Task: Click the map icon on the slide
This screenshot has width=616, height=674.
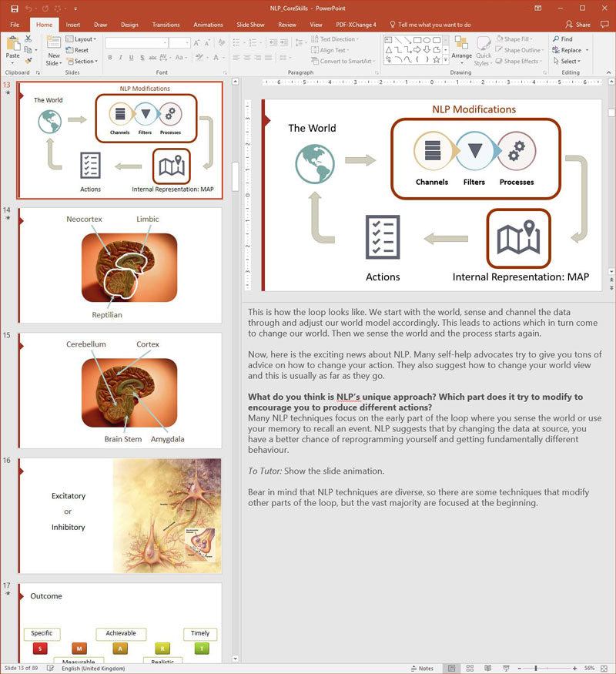Action: tap(518, 238)
